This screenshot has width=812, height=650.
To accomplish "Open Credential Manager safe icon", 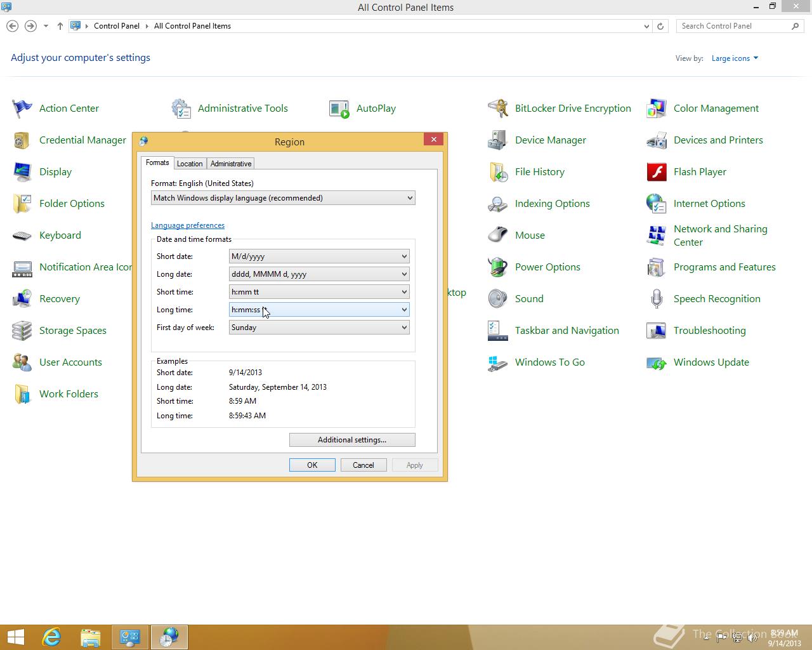I will 22,140.
